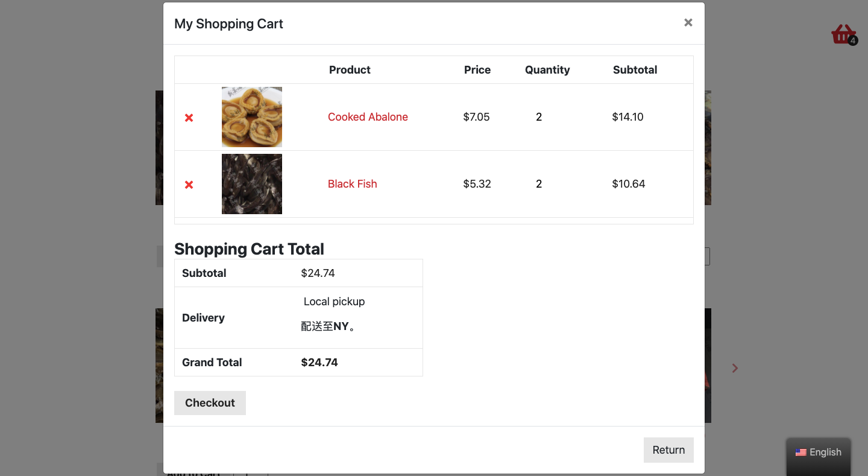The width and height of the screenshot is (868, 476).
Task: Click the US flag icon
Action: [800, 452]
